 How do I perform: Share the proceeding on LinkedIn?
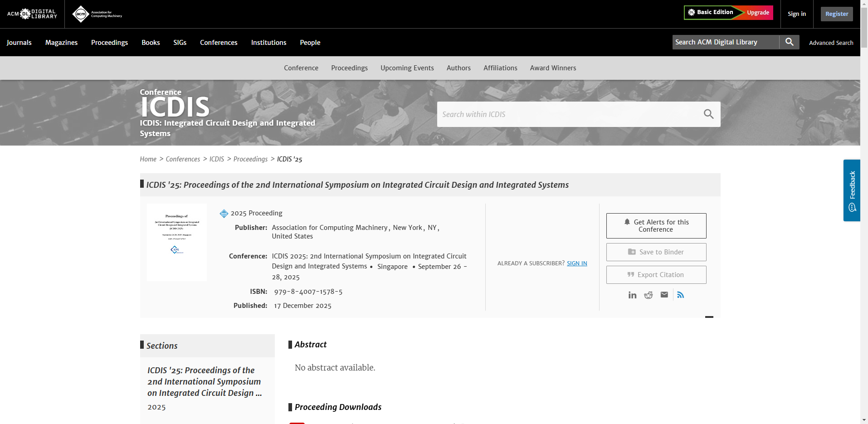[x=632, y=295]
